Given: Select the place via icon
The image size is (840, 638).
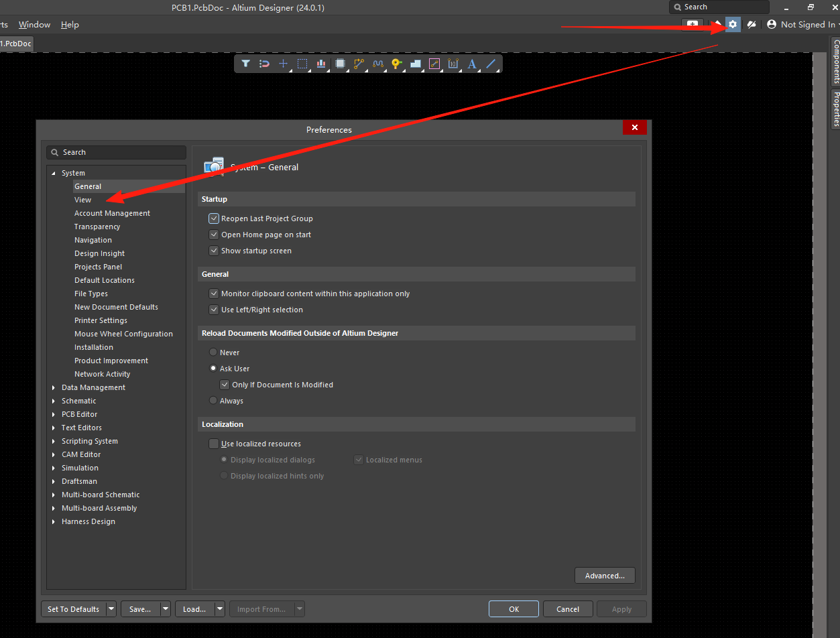Looking at the screenshot, I should click(397, 64).
